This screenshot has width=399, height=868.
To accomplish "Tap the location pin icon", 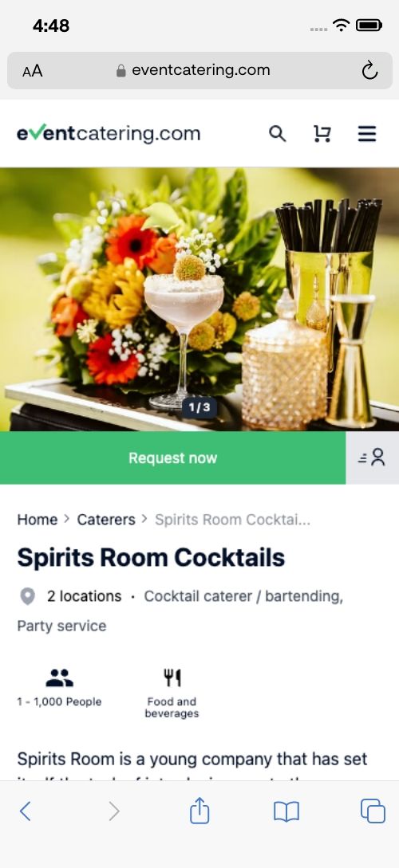I will pyautogui.click(x=27, y=596).
